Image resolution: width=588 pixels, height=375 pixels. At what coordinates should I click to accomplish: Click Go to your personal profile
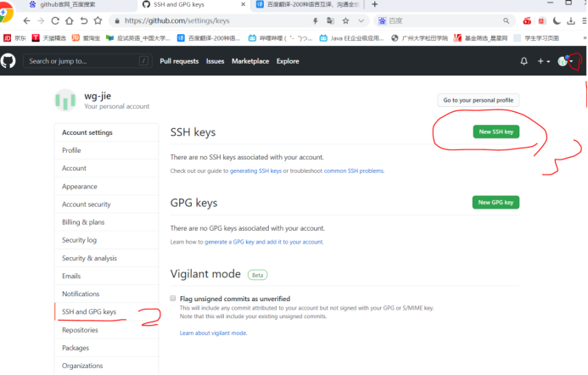point(479,100)
